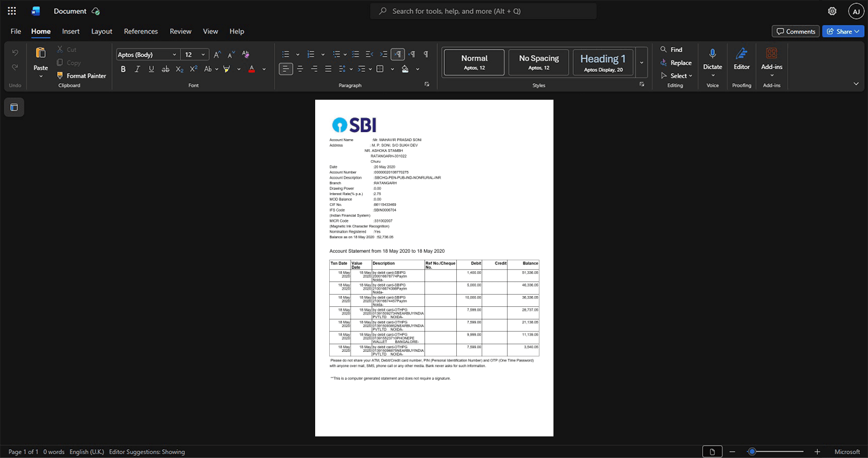868x458 pixels.
Task: Increase font size with grow font icon
Action: click(x=217, y=54)
